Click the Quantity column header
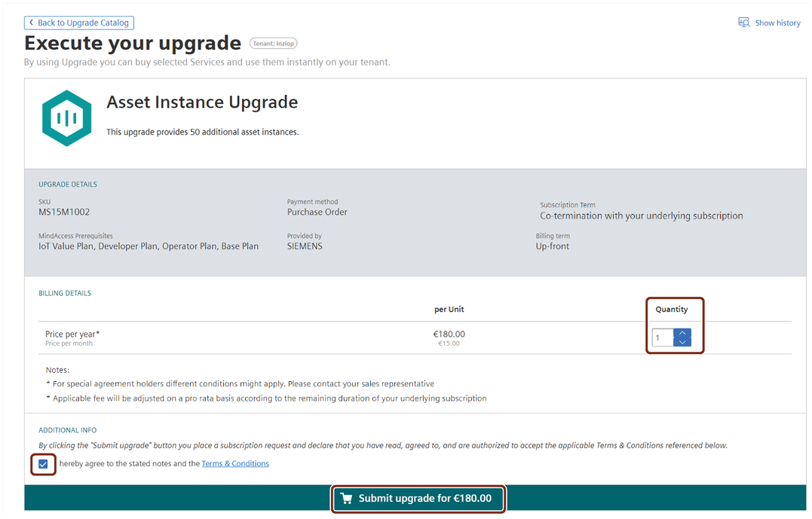This screenshot has height=519, width=812. 672,310
